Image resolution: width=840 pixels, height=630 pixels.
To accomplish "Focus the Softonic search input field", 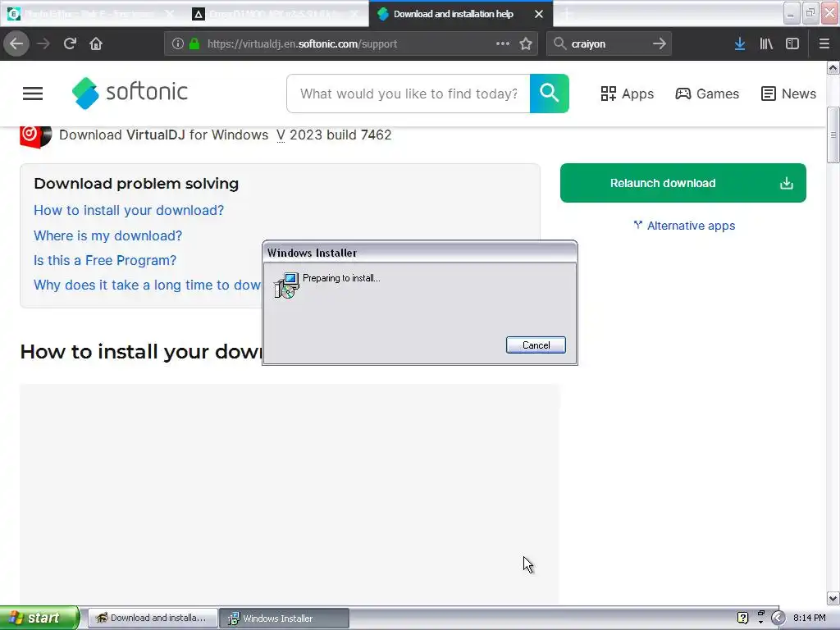I will click(x=409, y=94).
